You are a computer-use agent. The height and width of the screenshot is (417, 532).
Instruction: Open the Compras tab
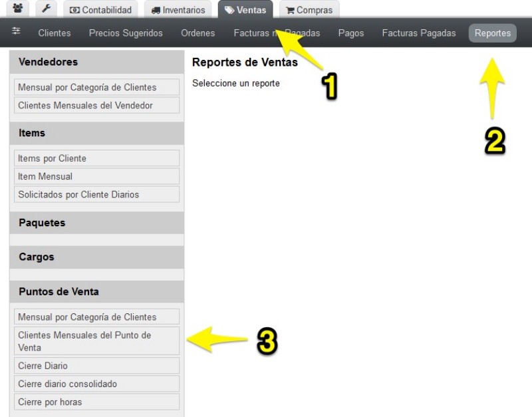coord(309,9)
